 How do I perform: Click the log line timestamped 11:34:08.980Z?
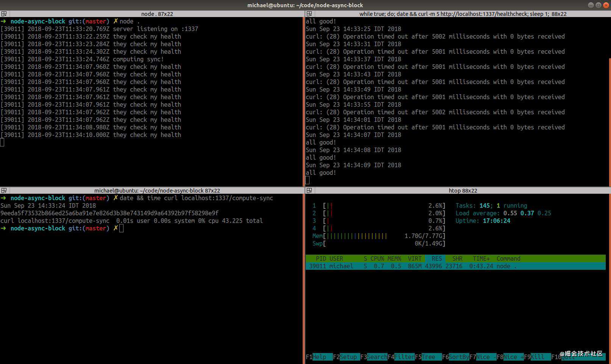91,127
